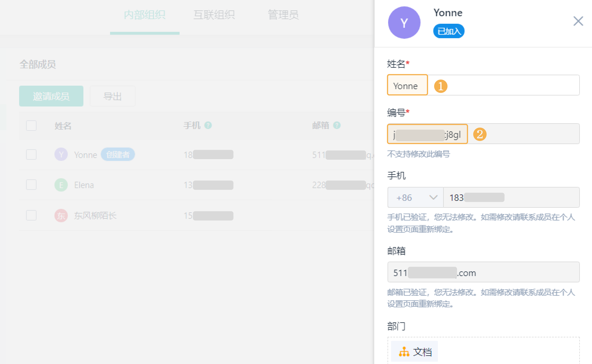Screen dimensions: 592x364
Task: Open the 管理员 tab
Action: (x=283, y=15)
